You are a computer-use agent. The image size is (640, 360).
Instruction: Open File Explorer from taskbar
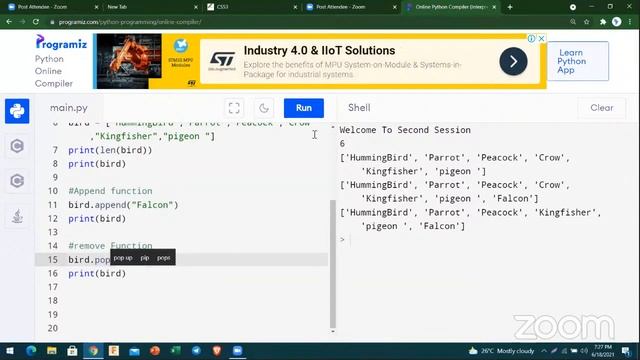tap(52, 351)
